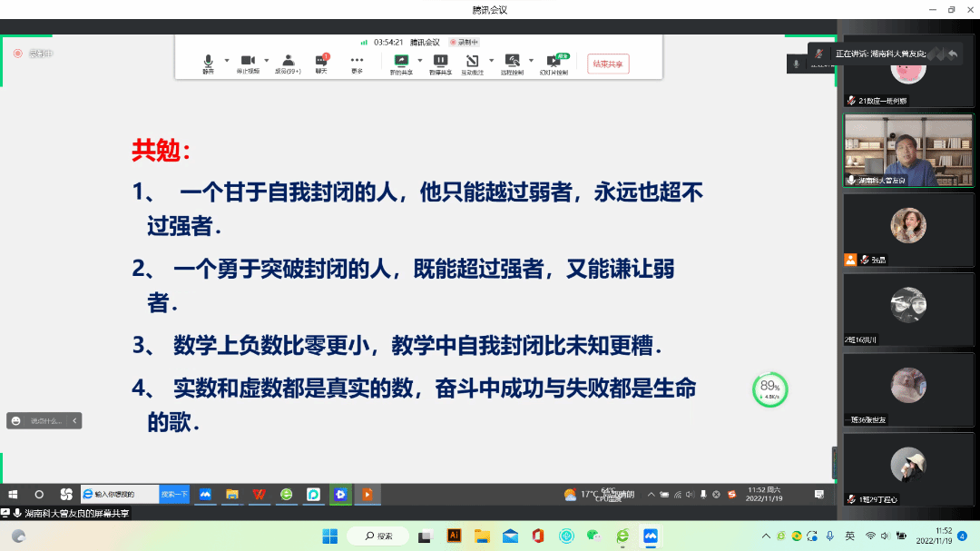Screen dimensions: 980x551
Task: Open the 聊天 chat with notification badge
Action: pos(321,63)
